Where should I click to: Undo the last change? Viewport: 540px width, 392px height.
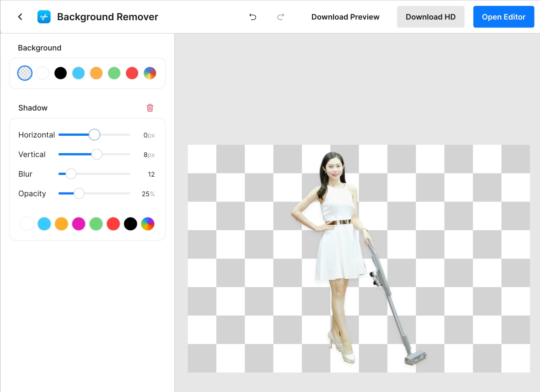[253, 17]
